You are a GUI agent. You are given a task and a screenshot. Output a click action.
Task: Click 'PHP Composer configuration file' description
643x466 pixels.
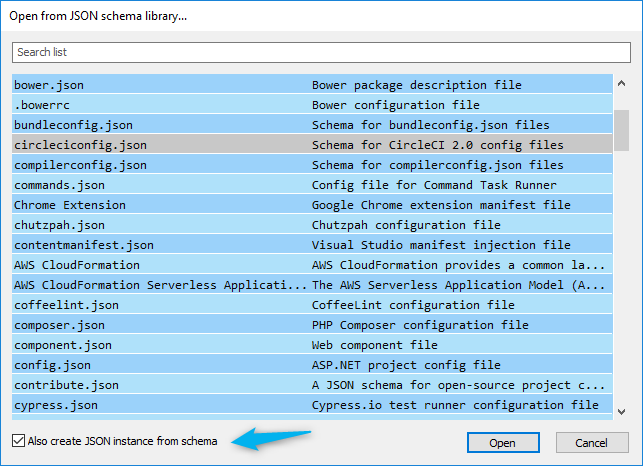coord(420,325)
